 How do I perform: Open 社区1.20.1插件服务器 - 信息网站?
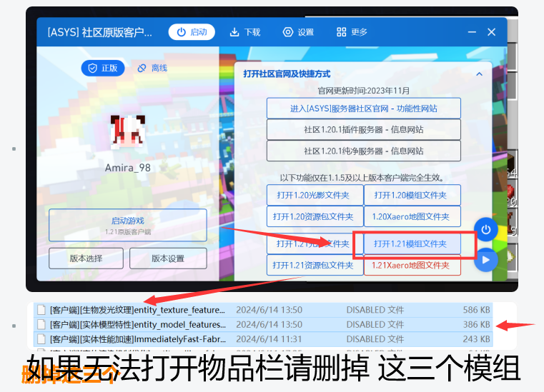click(364, 130)
